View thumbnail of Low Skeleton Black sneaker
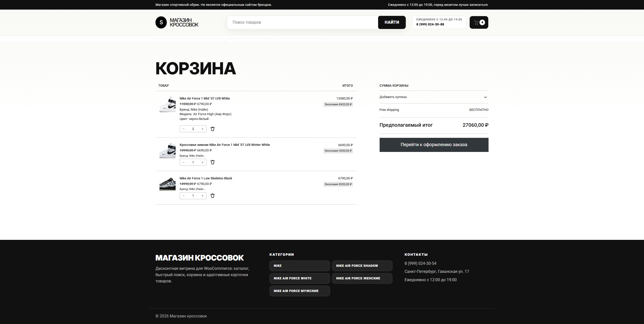Image resolution: width=644 pixels, height=324 pixels. (x=168, y=184)
